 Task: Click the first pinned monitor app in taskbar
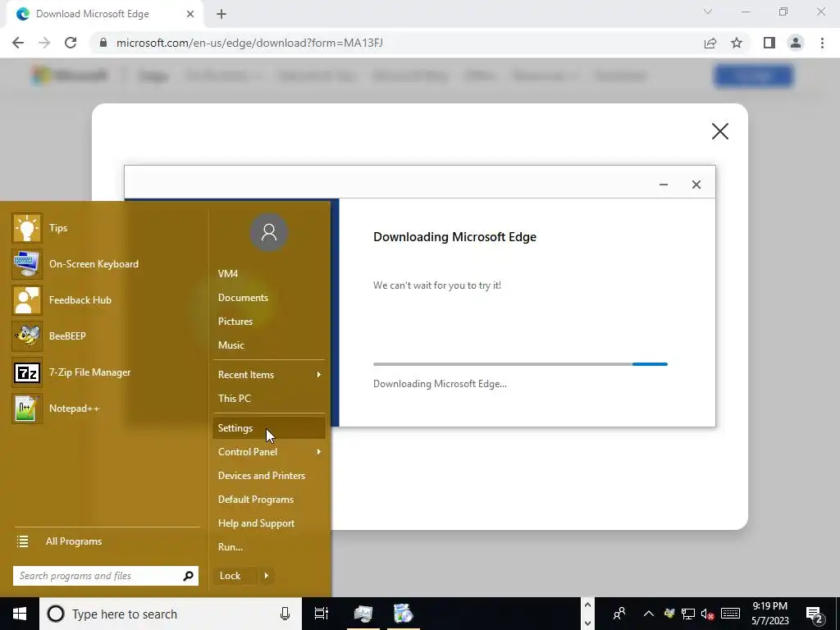[x=363, y=614]
